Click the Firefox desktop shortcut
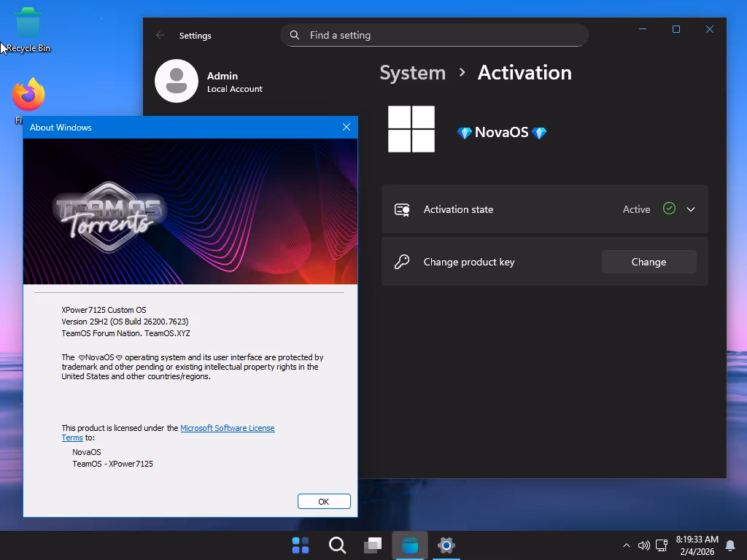Screen dimensions: 747x560 (x=28, y=95)
